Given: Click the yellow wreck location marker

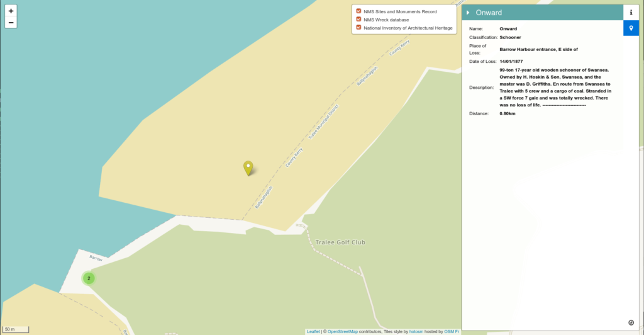Looking at the screenshot, I should [248, 167].
